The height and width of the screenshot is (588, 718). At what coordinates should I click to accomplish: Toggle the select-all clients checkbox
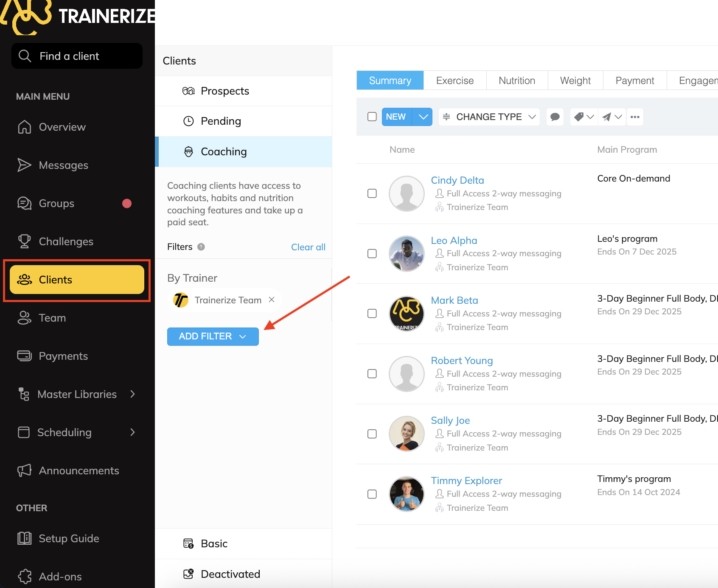click(372, 117)
